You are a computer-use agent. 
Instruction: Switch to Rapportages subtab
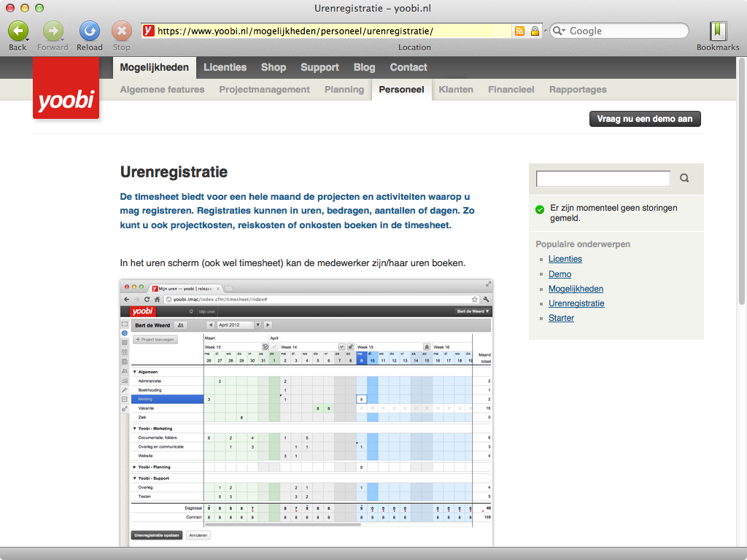(578, 90)
